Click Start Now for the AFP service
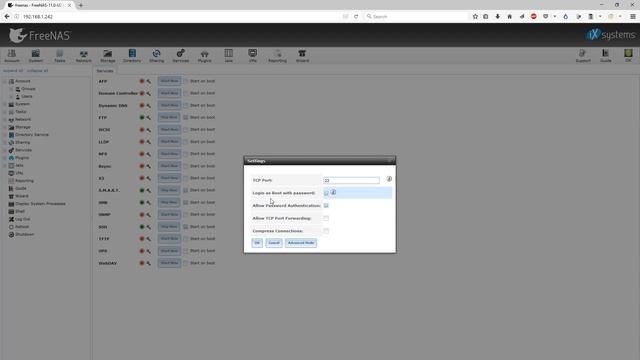 (x=169, y=81)
